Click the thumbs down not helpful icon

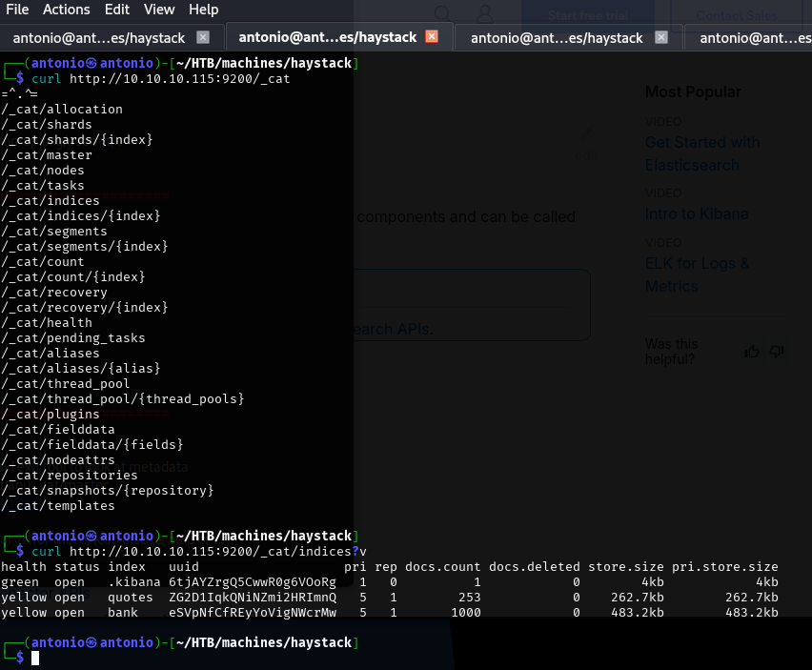[x=777, y=352]
